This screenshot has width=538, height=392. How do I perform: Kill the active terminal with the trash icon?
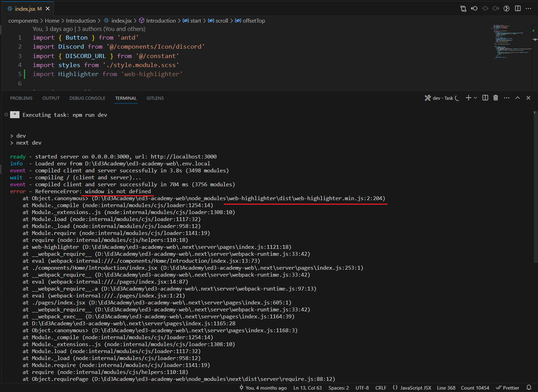tap(496, 98)
